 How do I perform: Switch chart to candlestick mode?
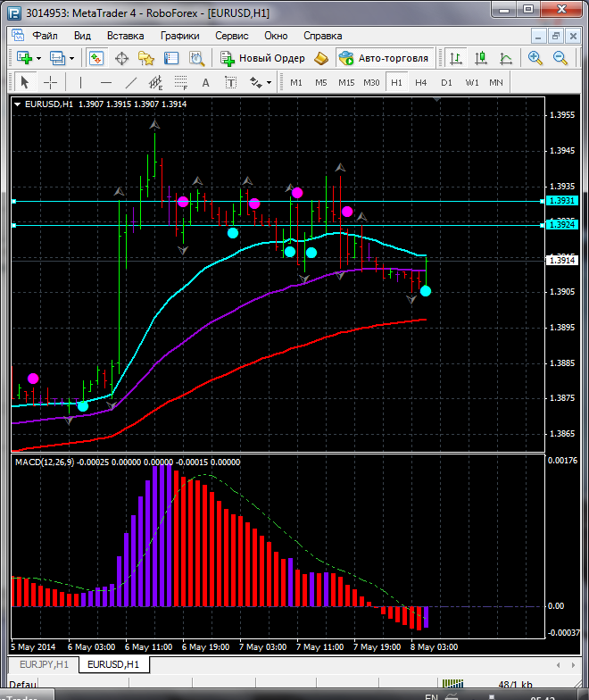tap(481, 58)
